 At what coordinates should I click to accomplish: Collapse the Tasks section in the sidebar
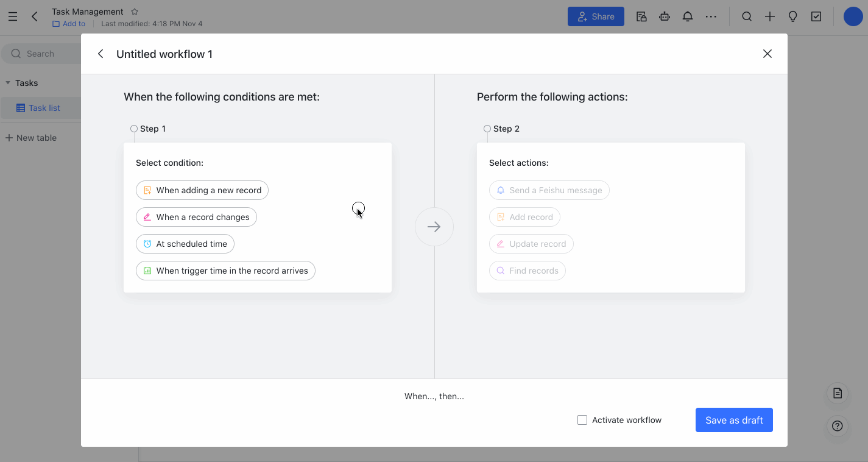pos(7,83)
